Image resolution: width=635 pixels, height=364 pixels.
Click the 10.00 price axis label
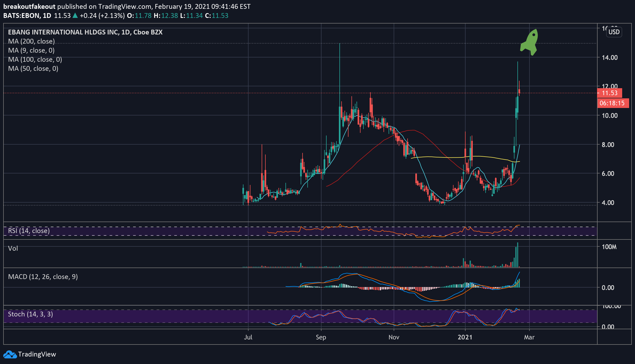coord(610,115)
